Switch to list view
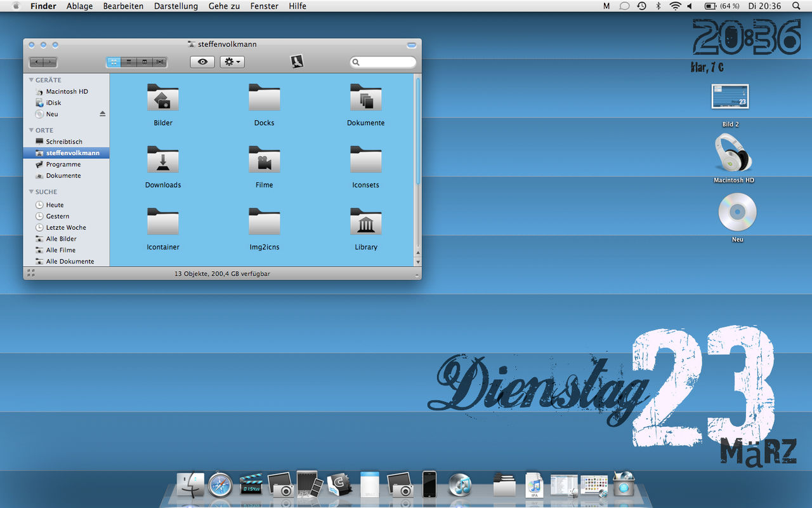Viewport: 812px width, 508px height. [x=129, y=62]
